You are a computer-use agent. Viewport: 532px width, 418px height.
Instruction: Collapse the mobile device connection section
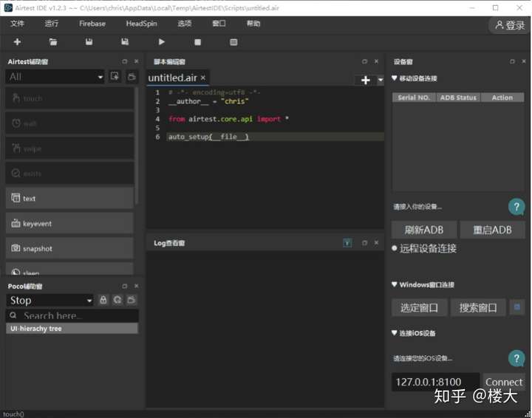point(395,78)
